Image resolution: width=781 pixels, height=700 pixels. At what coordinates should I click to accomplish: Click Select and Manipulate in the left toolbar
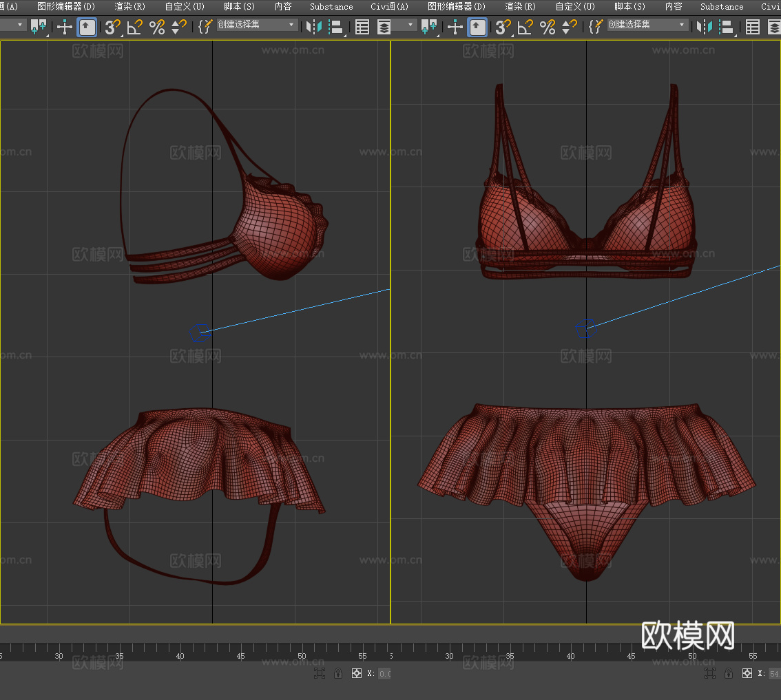64,27
